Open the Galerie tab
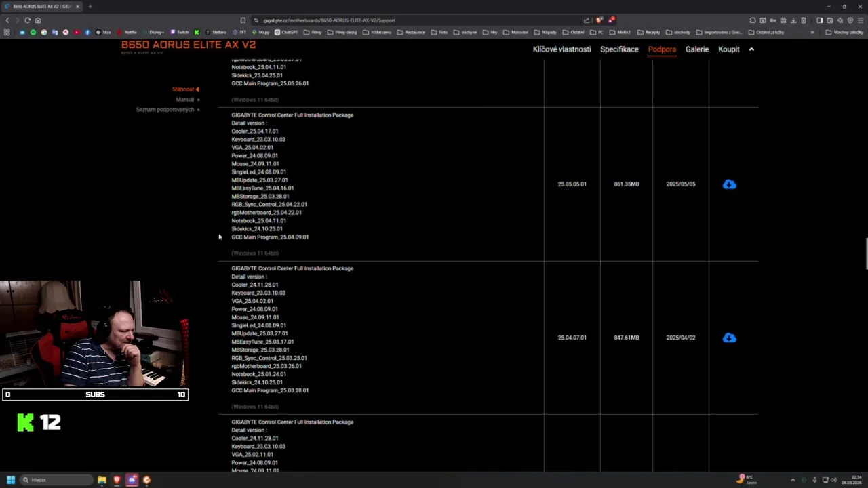 tap(697, 49)
